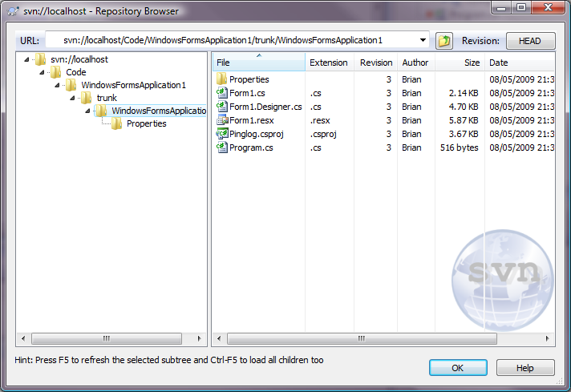
Task: Select the Code tree label
Action: (x=75, y=72)
